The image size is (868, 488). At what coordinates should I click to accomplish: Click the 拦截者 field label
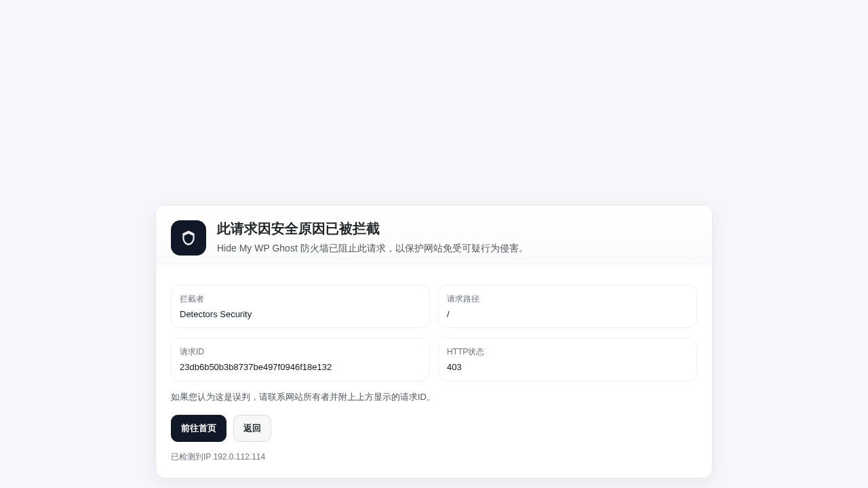191,299
